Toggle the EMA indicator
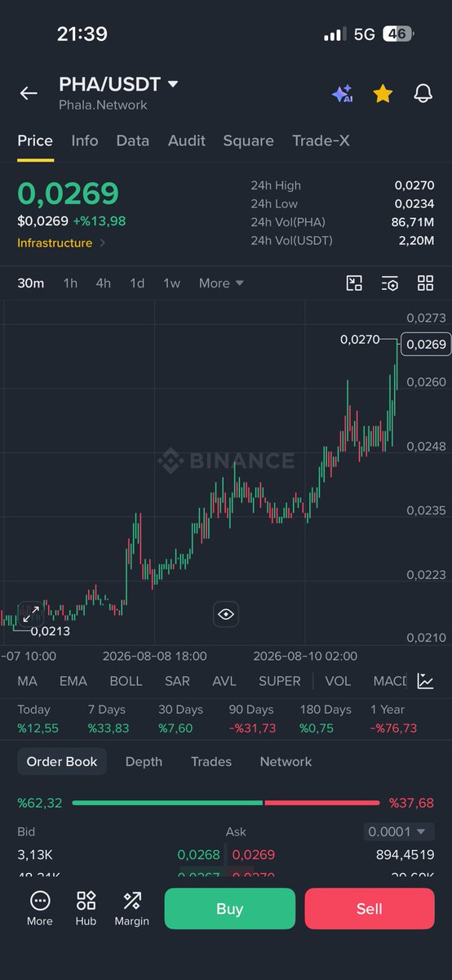Screen dimensions: 452x980 [x=73, y=681]
